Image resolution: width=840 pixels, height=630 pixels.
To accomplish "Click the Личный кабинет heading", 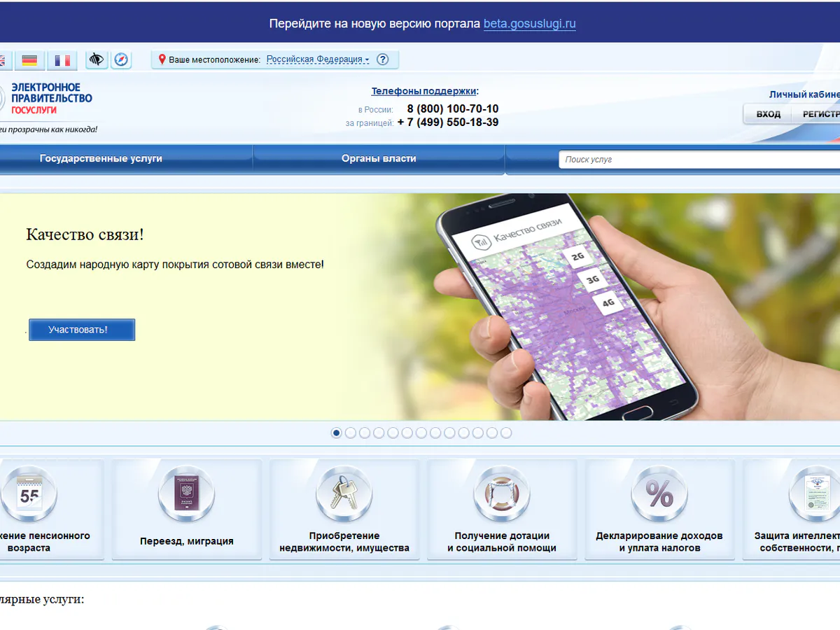I will 804,94.
